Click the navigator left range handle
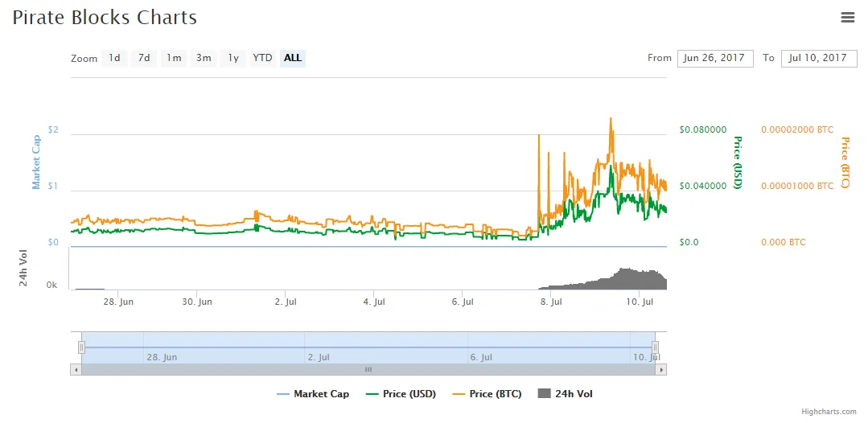This screenshot has width=868, height=423. click(x=81, y=347)
